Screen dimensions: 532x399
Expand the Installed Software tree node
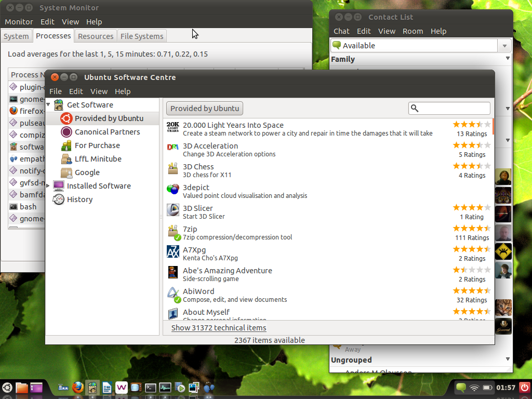click(x=48, y=186)
